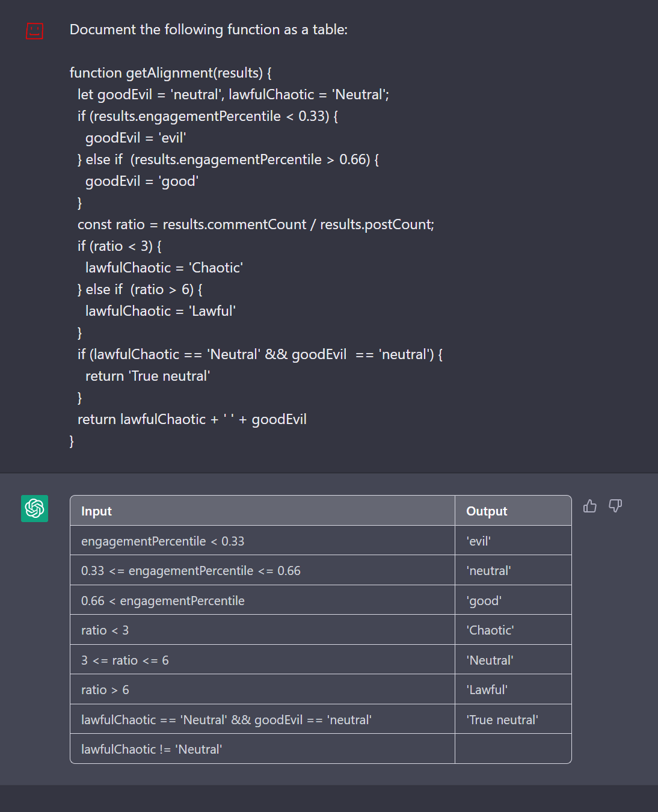Select the '3 <= ratio <= 6' cell
This screenshot has width=658, height=812.
[125, 660]
